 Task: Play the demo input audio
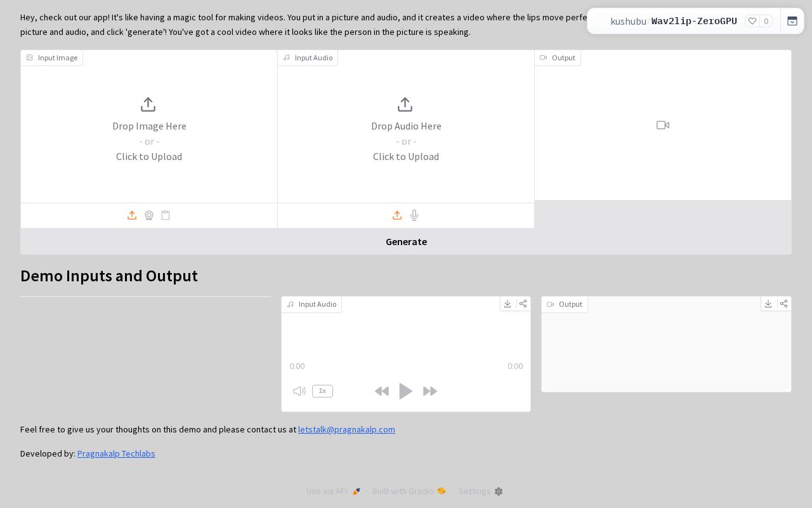(x=406, y=391)
